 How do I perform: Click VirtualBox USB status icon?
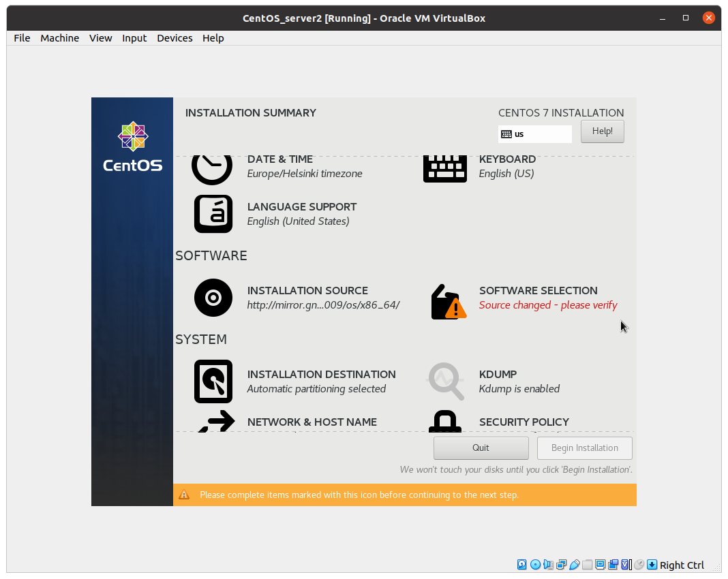[575, 565]
